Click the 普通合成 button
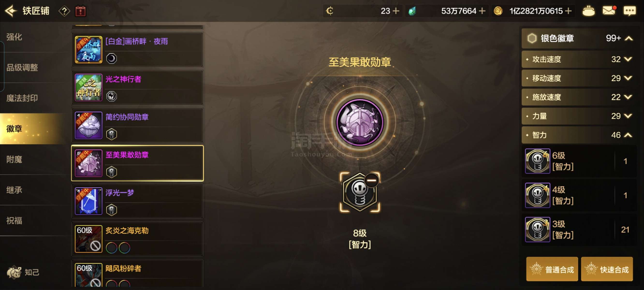 click(x=552, y=269)
